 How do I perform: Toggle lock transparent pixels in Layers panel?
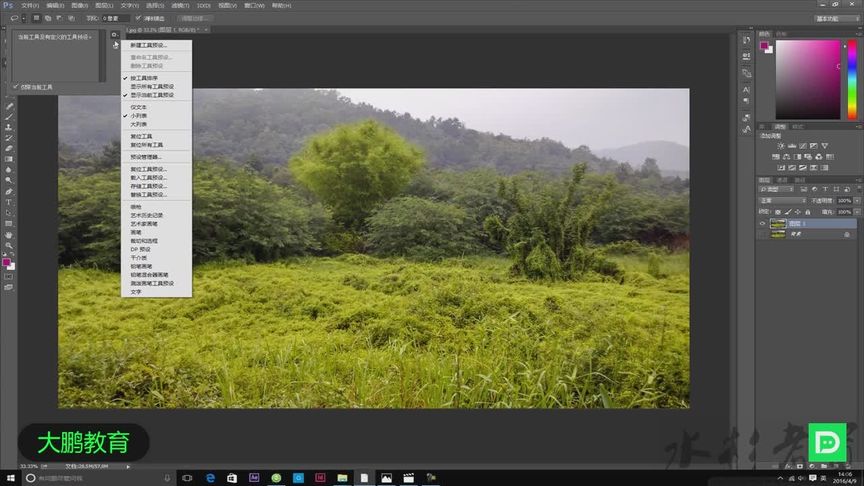coord(777,212)
